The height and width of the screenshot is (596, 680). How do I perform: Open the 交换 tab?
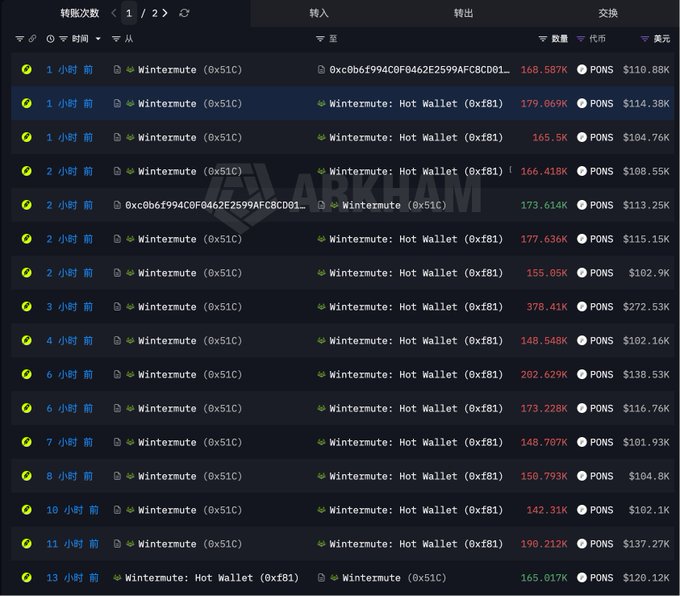coord(608,13)
